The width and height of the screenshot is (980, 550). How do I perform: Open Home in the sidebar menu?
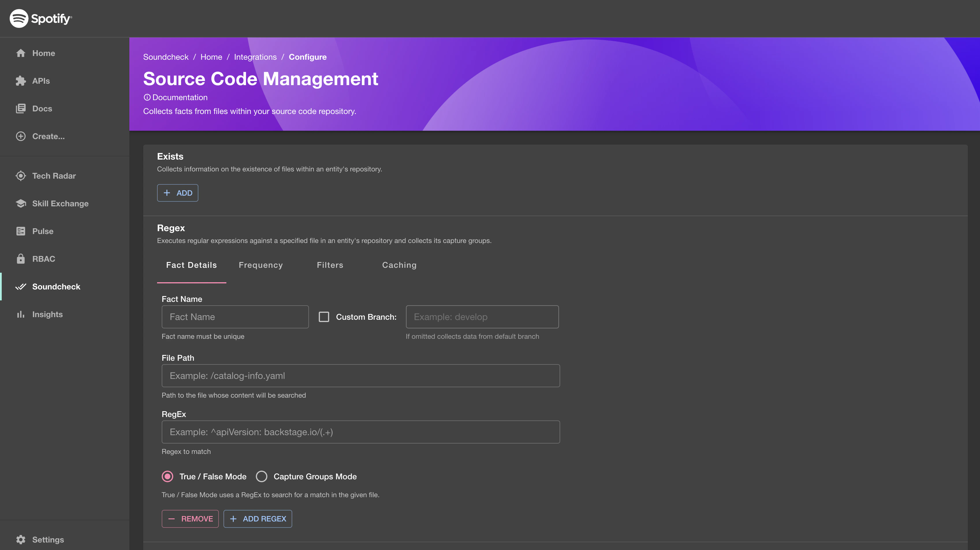65,53
